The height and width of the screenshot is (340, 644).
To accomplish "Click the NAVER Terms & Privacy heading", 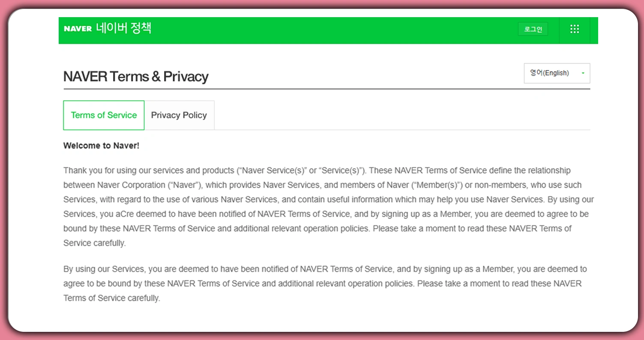I will point(136,77).
